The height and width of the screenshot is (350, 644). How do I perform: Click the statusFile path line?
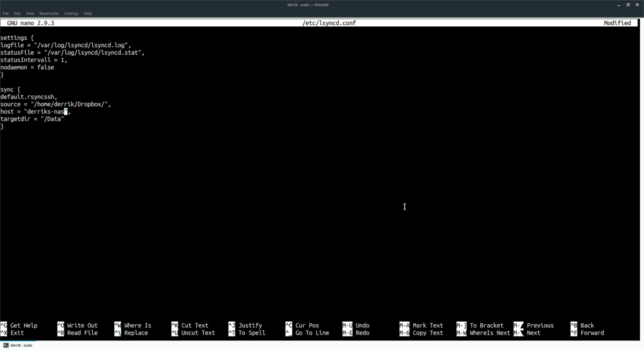coord(72,53)
